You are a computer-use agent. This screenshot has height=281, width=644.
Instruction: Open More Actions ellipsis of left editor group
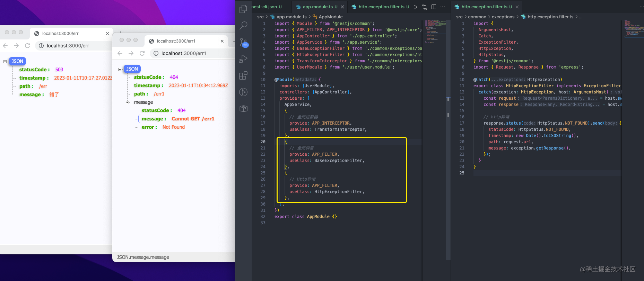tap(443, 7)
